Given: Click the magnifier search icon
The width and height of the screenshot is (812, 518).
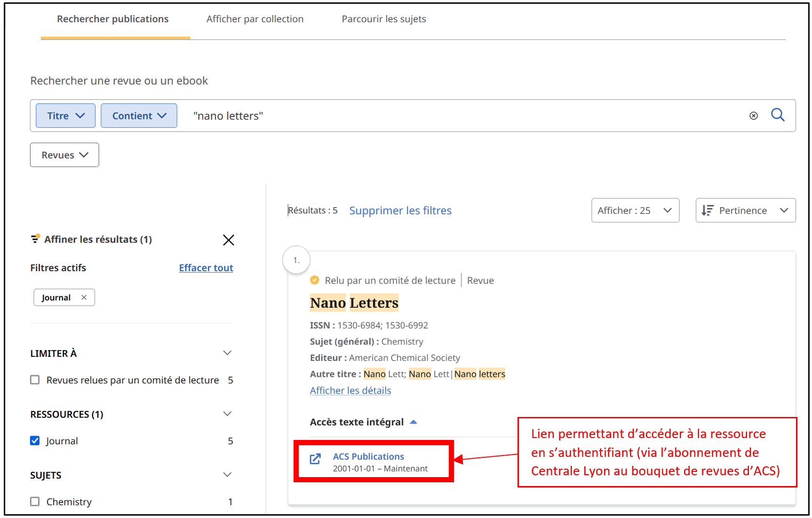Looking at the screenshot, I should coord(778,115).
